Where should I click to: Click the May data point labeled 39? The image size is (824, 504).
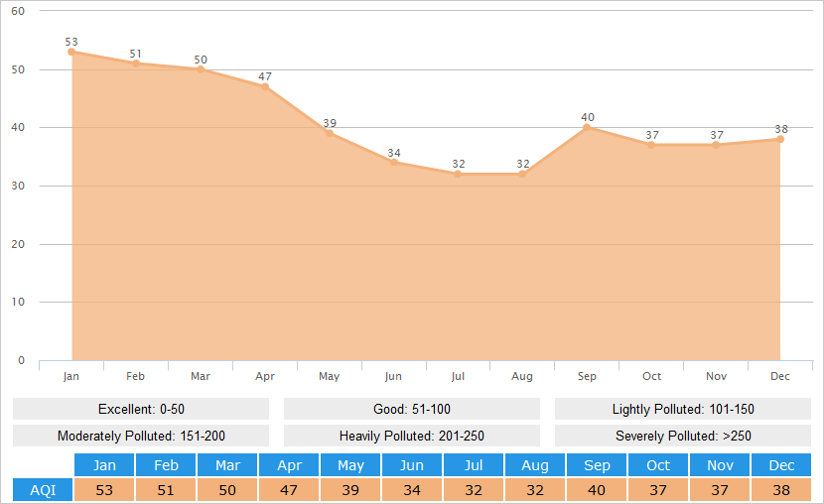[330, 133]
